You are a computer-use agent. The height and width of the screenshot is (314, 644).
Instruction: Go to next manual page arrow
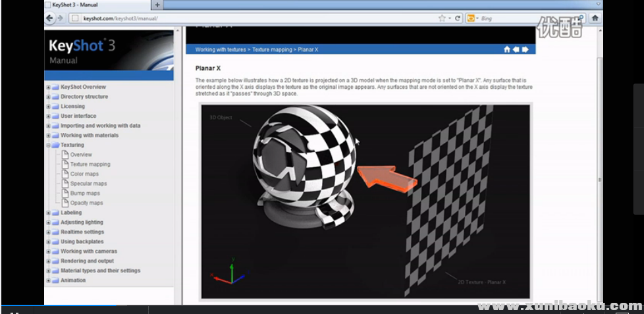click(525, 49)
